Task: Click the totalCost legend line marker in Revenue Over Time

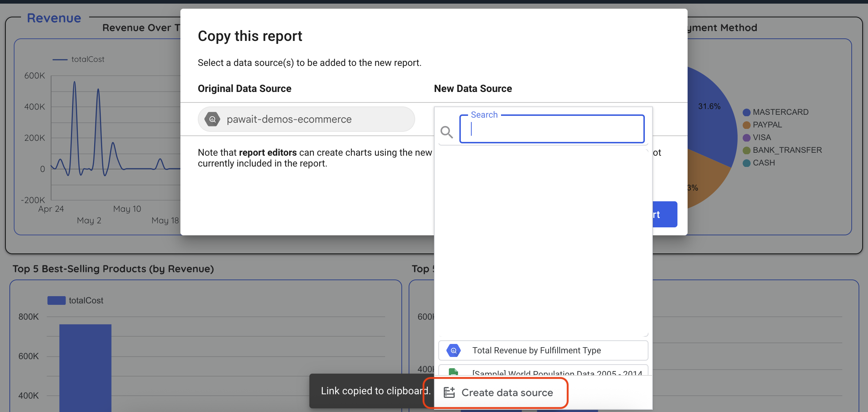Action: pyautogui.click(x=60, y=59)
